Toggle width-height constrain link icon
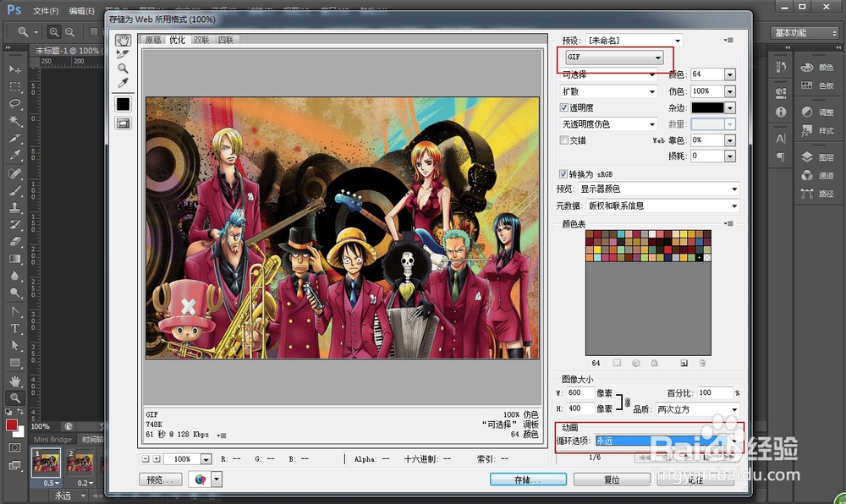Image resolution: width=846 pixels, height=504 pixels. (627, 402)
